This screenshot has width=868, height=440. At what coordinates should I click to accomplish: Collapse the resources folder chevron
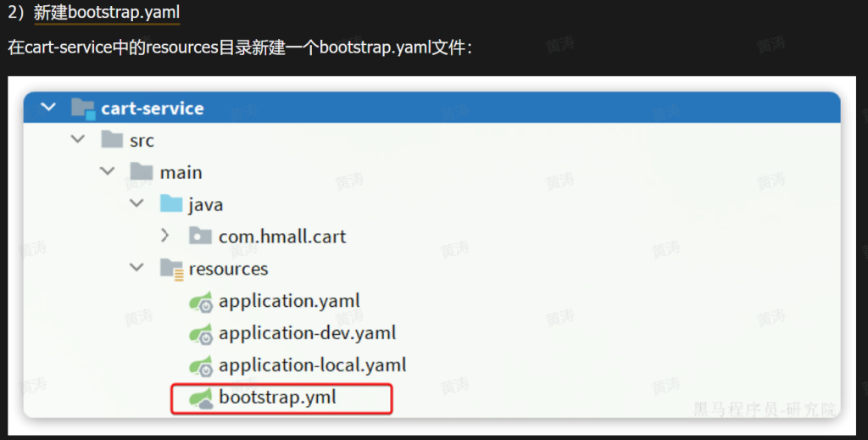[136, 269]
